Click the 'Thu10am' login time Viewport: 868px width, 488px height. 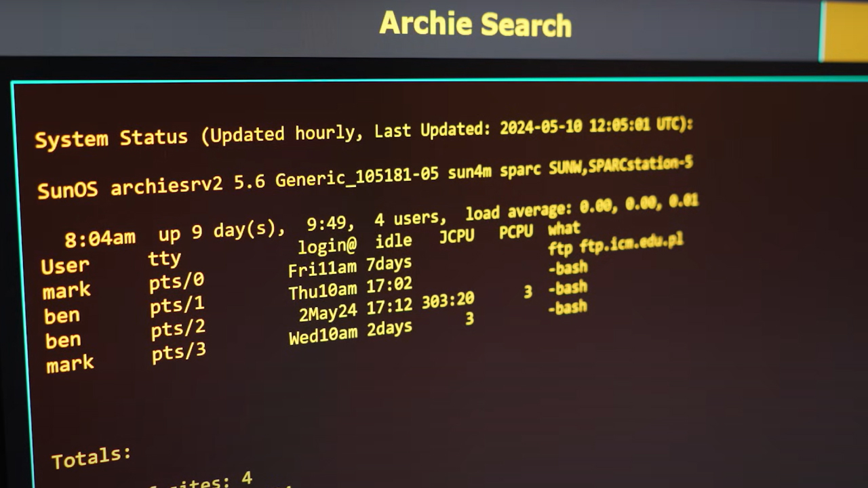(x=322, y=291)
